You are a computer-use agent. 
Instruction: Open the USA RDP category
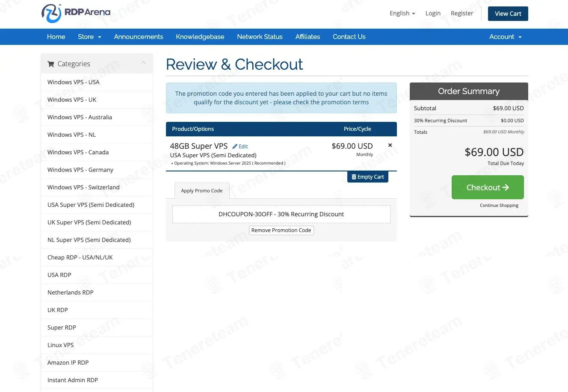tap(97, 275)
